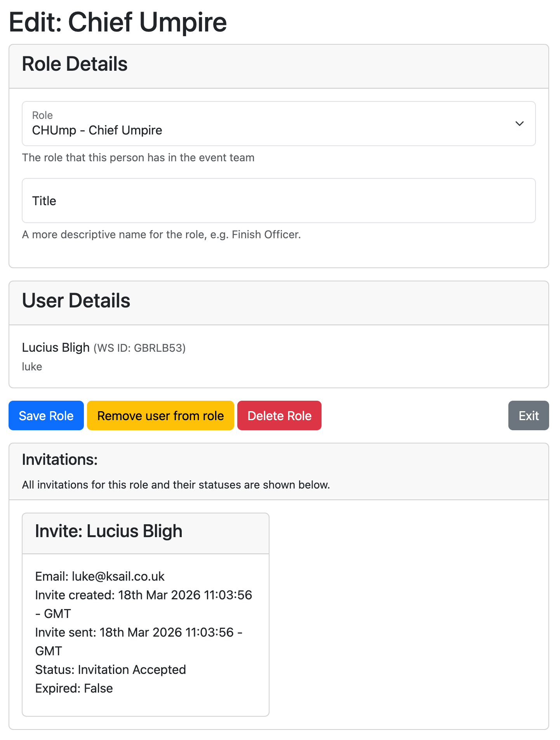Click the chevron arrow in the Role selector
Screen dimensions: 560x740
pyautogui.click(x=519, y=124)
